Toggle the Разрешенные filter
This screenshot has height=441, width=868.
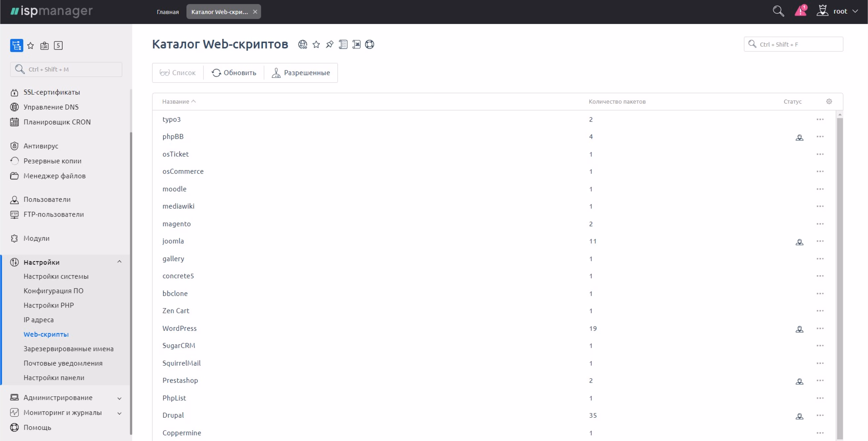click(x=301, y=73)
